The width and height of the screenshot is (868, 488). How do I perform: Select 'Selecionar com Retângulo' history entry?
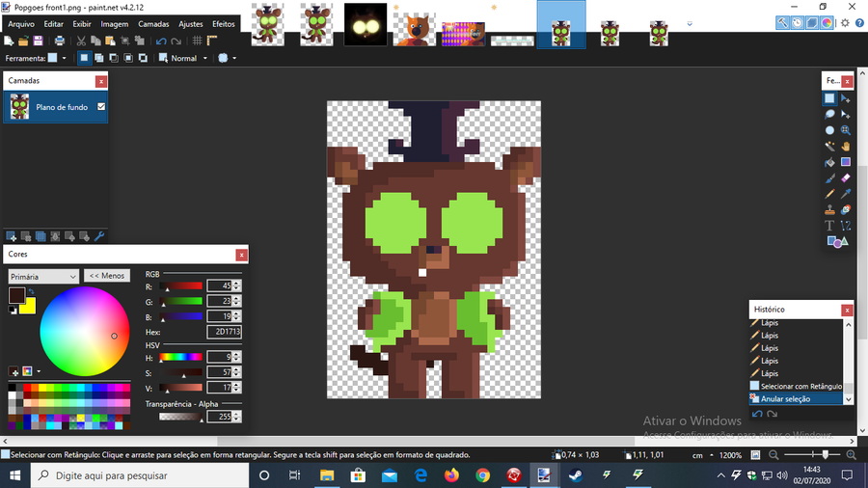[x=796, y=386]
